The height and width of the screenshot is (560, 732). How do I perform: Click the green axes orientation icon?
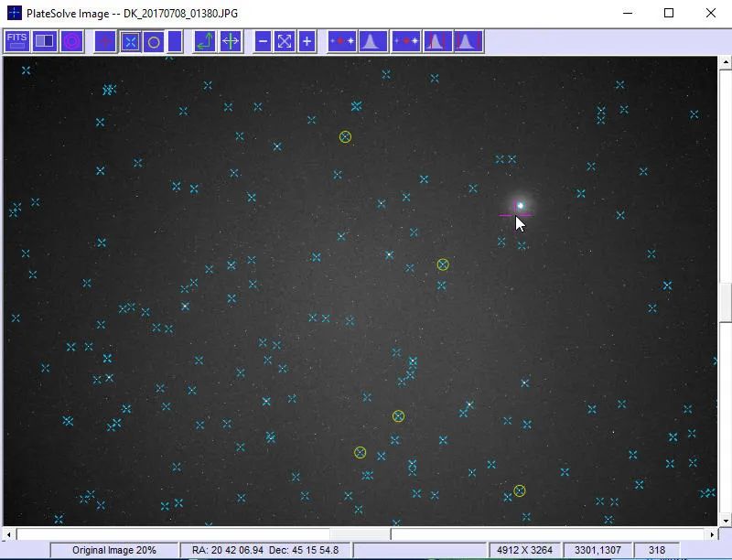(x=205, y=41)
